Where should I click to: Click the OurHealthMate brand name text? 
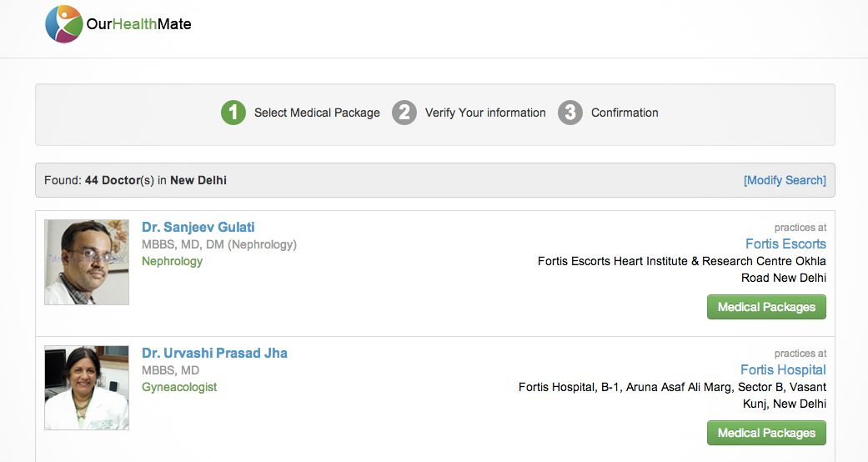tap(139, 24)
